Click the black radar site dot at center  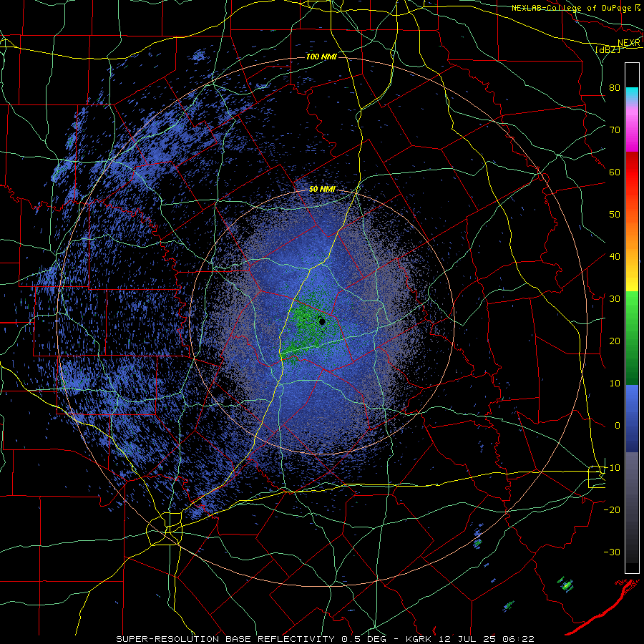point(323,321)
